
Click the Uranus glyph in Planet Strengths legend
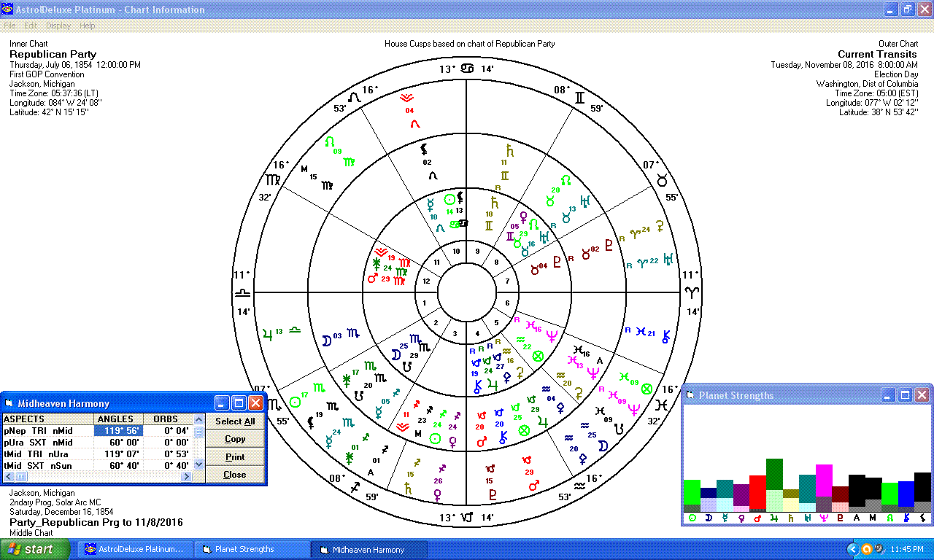(x=807, y=518)
